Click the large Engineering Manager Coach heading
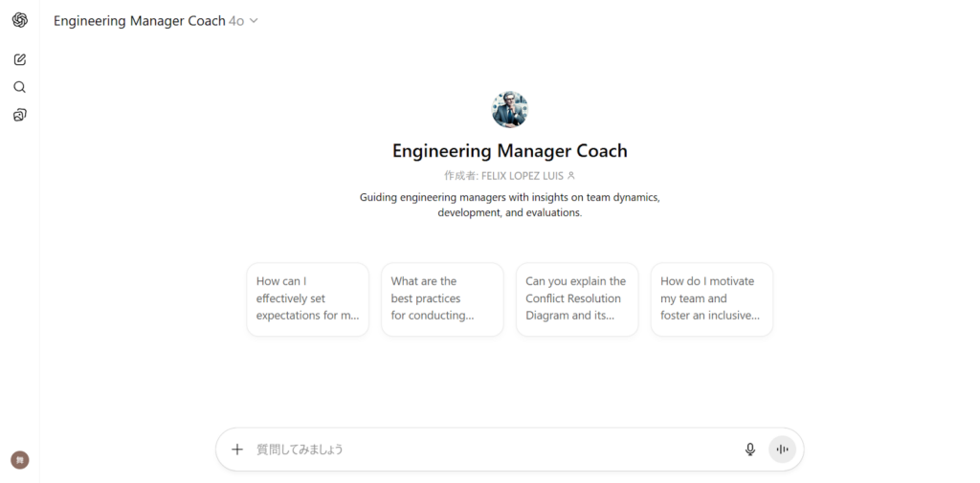Image resolution: width=980 pixels, height=483 pixels. point(510,151)
